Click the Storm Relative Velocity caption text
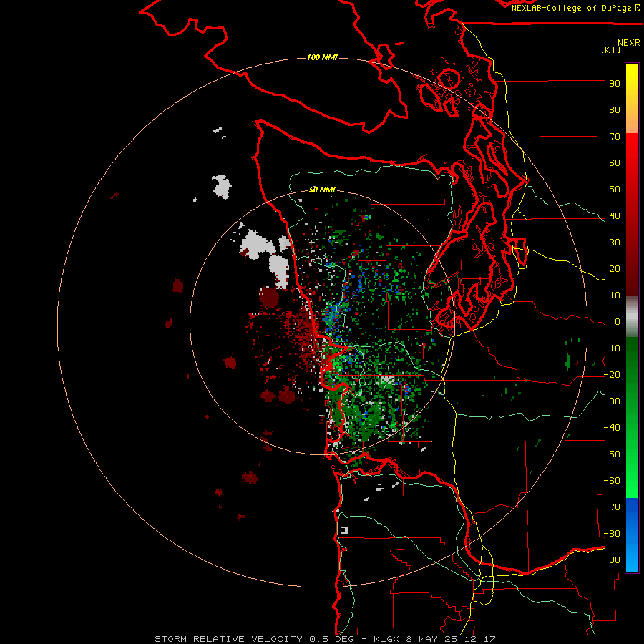Image resolution: width=644 pixels, height=644 pixels. [x=325, y=639]
